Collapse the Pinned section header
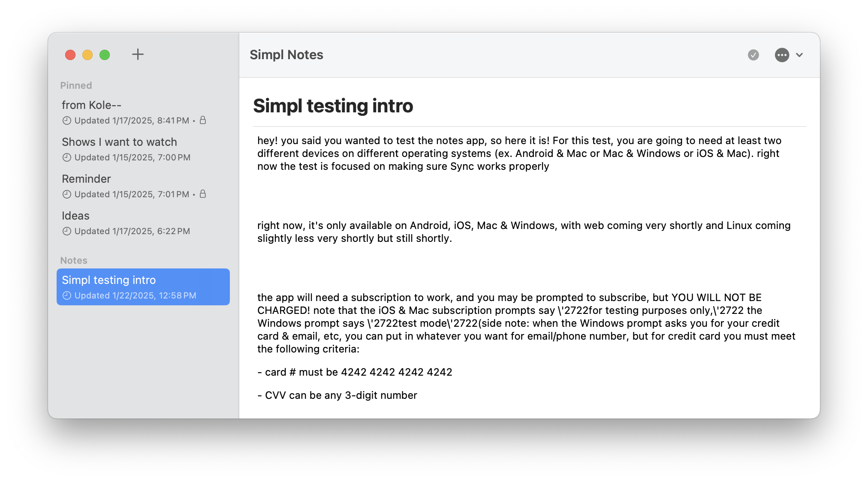The width and height of the screenshot is (868, 482). 76,85
